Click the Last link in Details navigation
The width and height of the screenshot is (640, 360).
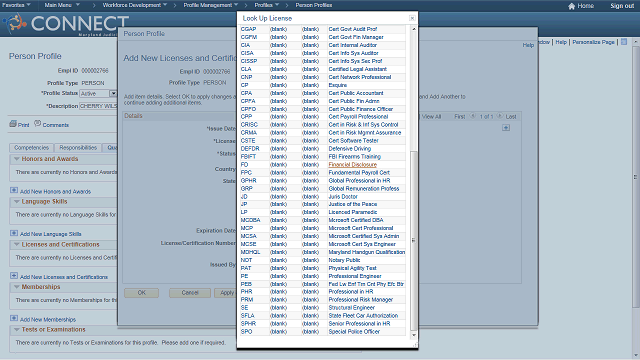point(511,116)
